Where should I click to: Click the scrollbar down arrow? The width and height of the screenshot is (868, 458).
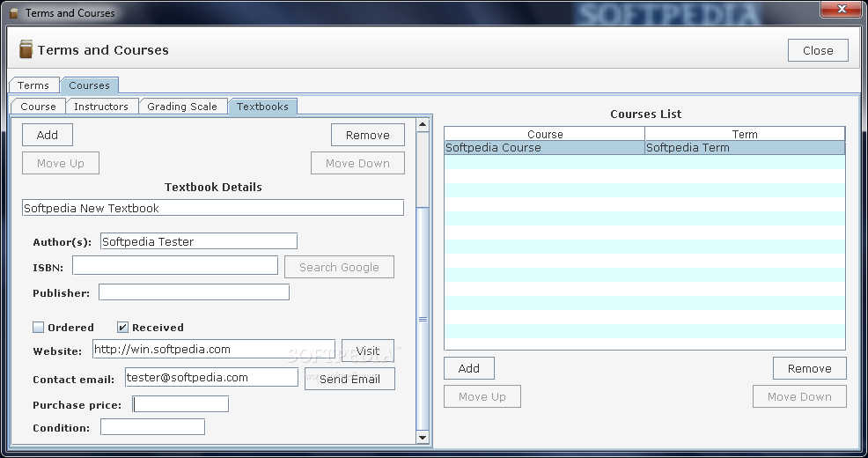coord(423,438)
